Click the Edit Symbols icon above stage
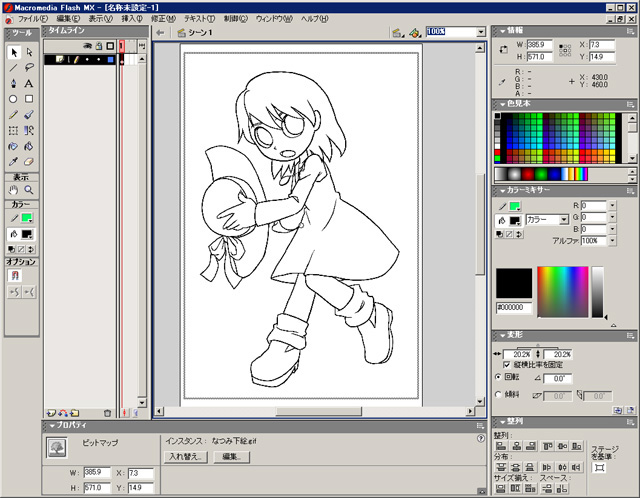Screen dimensions: 640x498 tap(415, 33)
